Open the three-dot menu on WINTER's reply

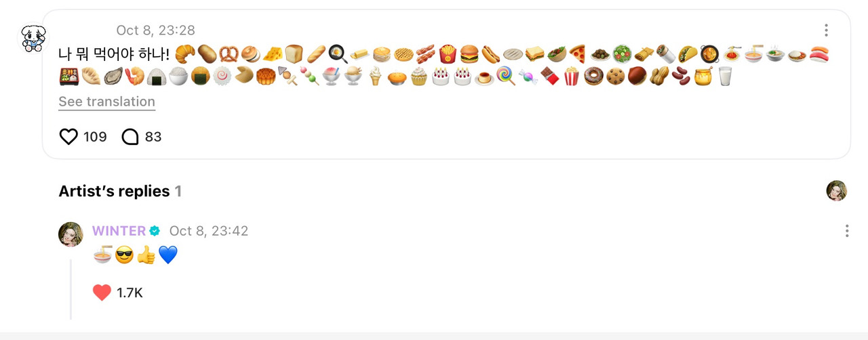pyautogui.click(x=847, y=231)
